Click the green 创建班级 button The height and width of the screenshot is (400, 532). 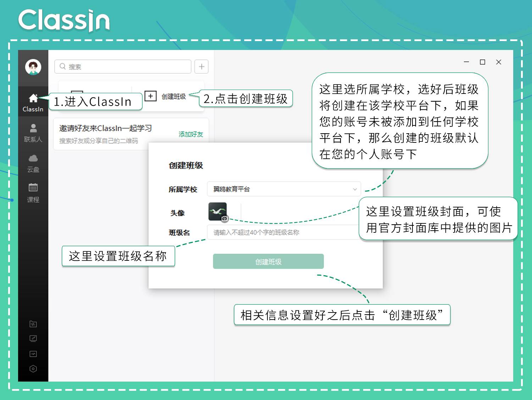(268, 261)
